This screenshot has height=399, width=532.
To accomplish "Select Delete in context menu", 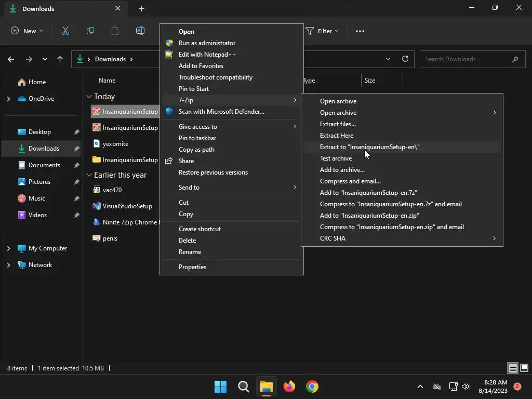I will pos(231,241).
